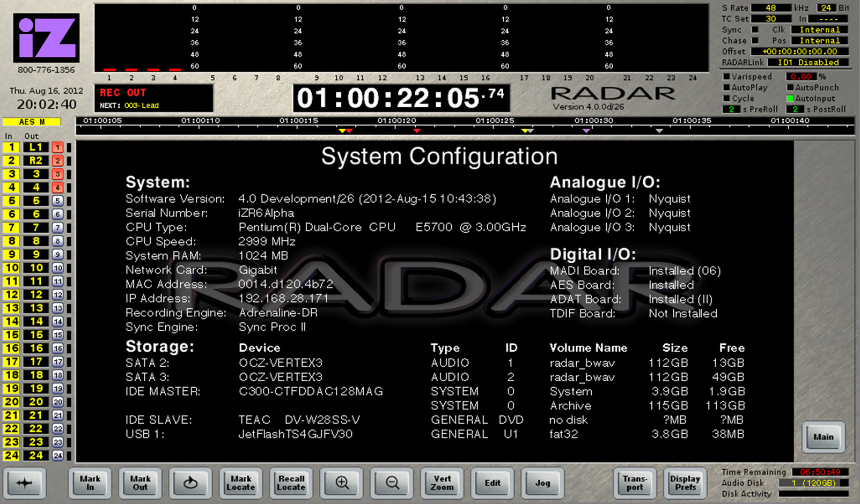Arm track 2 red record indicator

(x=58, y=160)
